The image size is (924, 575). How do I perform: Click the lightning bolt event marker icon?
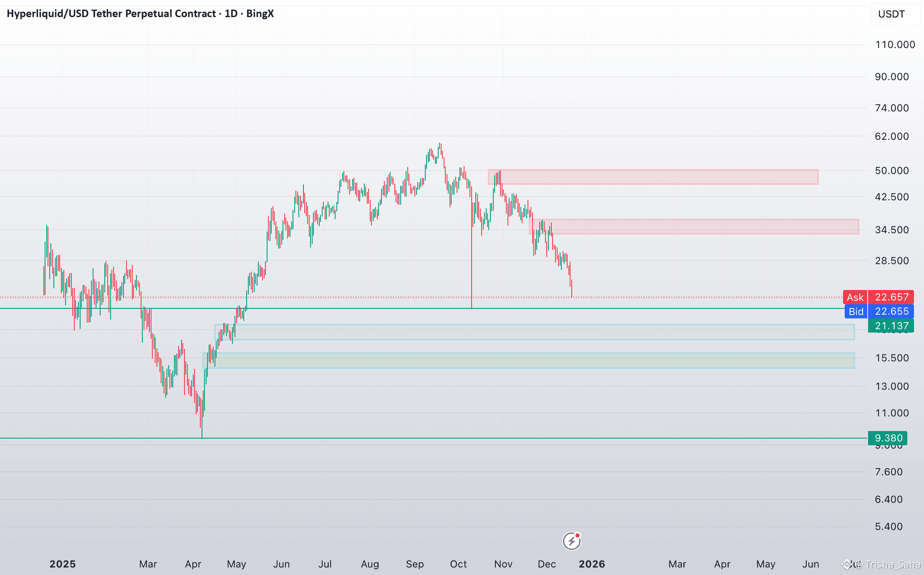[571, 541]
